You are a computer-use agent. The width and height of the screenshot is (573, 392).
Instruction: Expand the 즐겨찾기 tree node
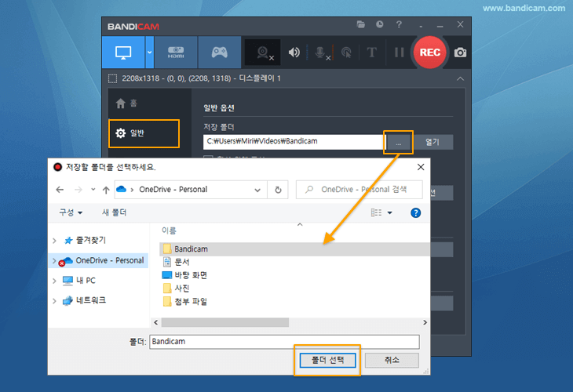54,241
